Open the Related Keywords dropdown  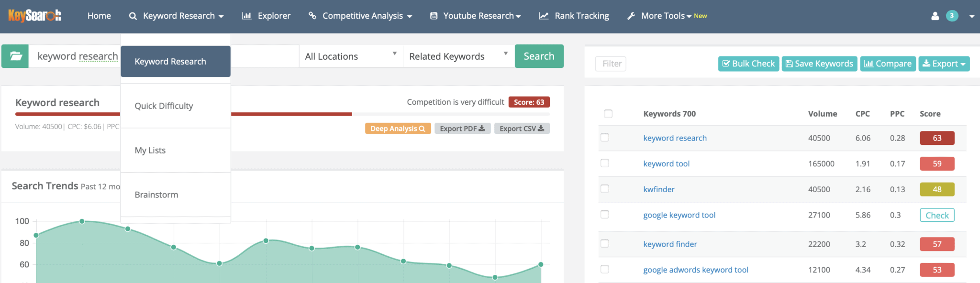459,56
